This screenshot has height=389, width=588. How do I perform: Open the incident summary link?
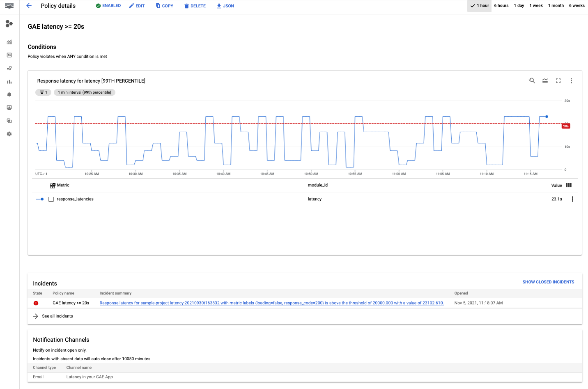271,303
